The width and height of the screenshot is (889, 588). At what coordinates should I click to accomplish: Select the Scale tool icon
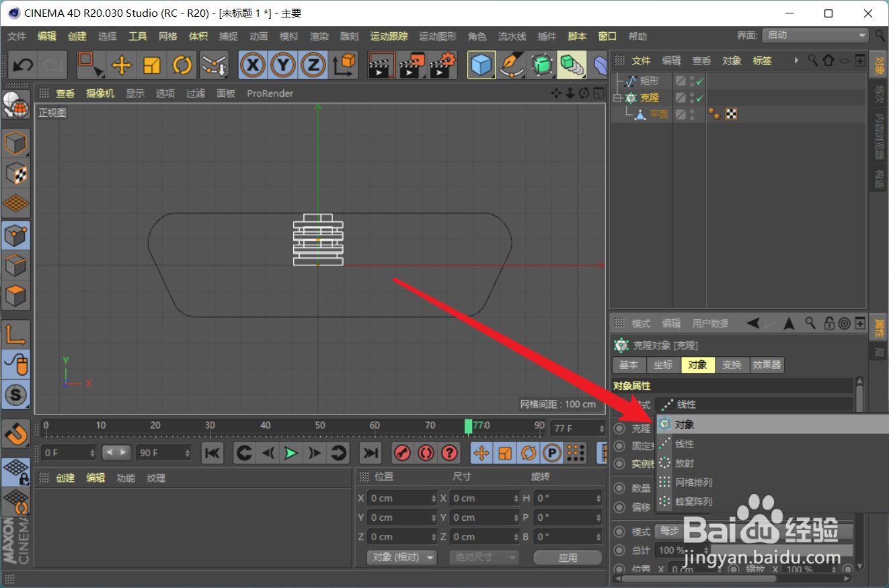(x=151, y=65)
